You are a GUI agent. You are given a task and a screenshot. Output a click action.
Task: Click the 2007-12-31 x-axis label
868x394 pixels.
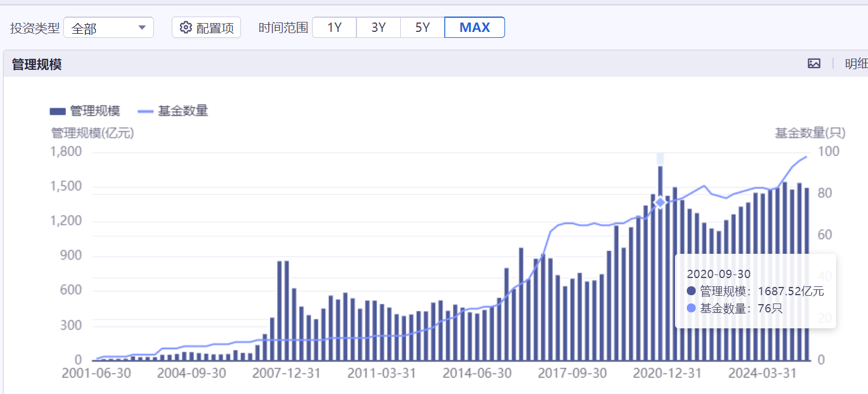click(x=287, y=374)
